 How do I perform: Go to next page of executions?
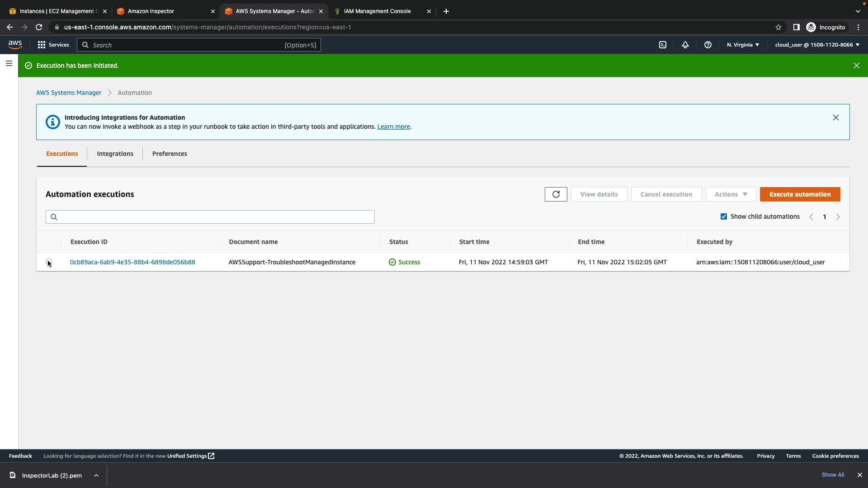point(838,217)
